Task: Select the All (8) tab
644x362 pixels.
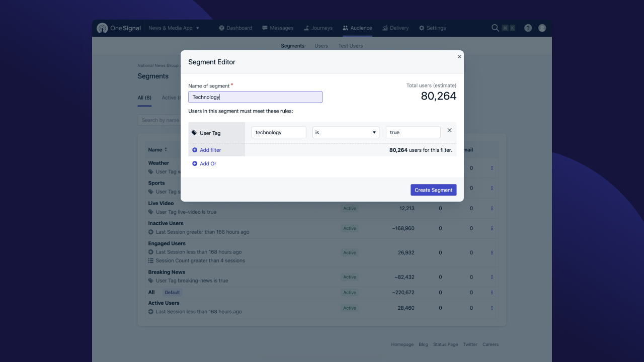Action: tap(144, 98)
